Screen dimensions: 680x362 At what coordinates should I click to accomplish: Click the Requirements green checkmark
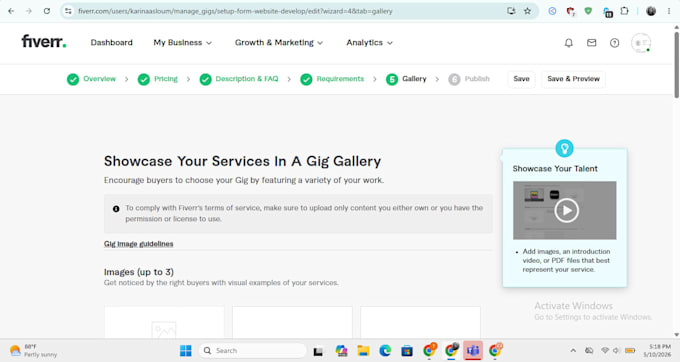pyautogui.click(x=306, y=79)
